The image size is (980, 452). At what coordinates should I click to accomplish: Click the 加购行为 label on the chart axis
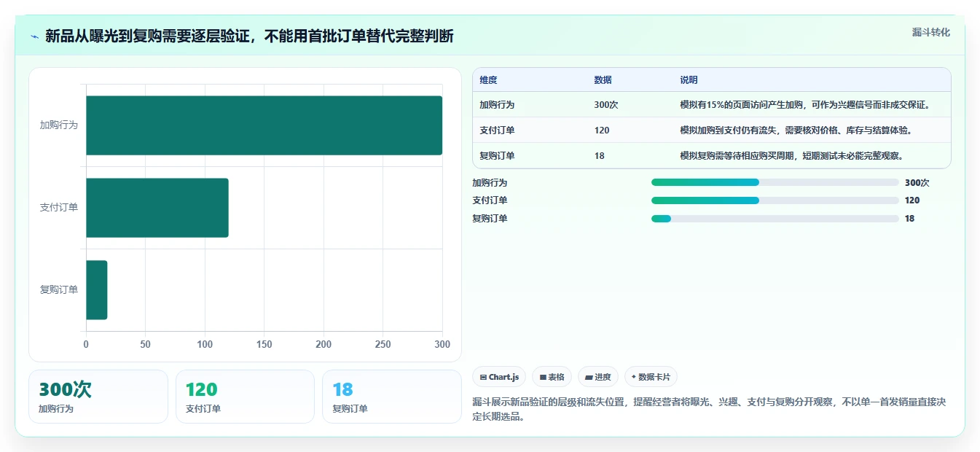(59, 125)
